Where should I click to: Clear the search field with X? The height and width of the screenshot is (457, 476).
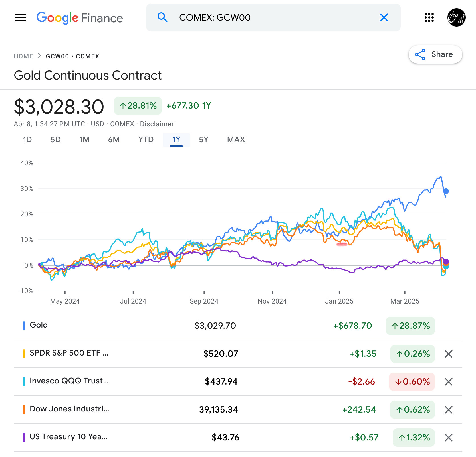coord(384,17)
